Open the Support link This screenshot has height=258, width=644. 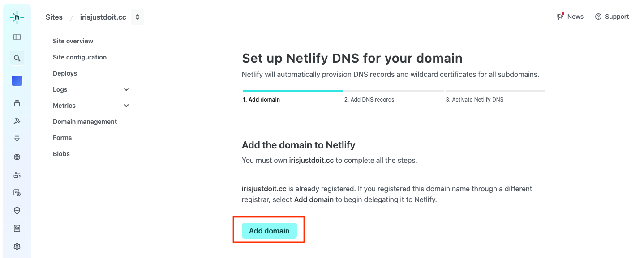point(612,17)
